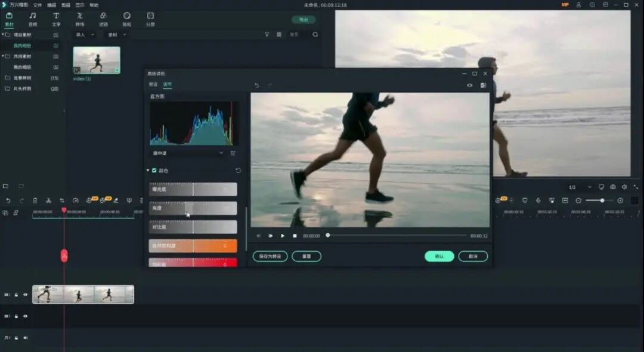This screenshot has height=352, width=644.
Task: Toggle the eye preview icon in color dialog
Action: point(470,85)
